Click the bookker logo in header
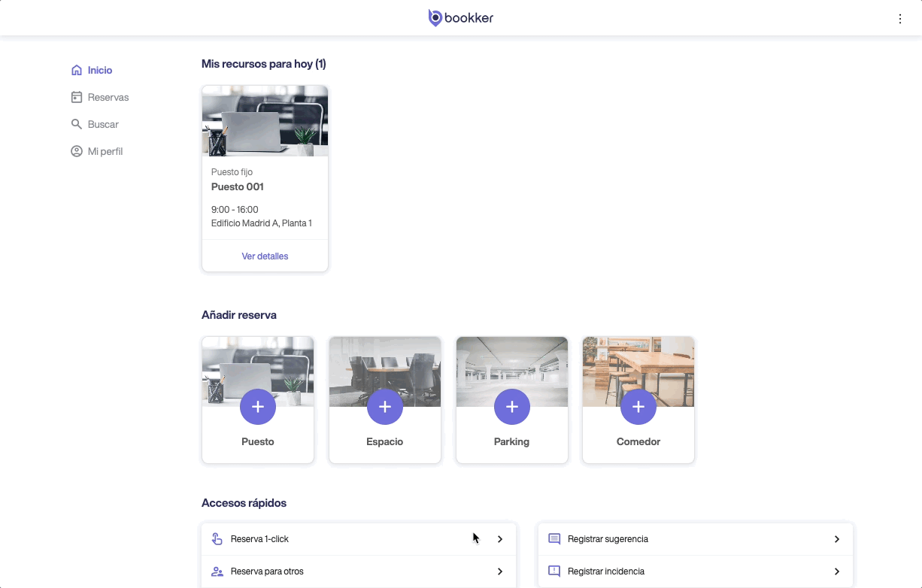Image resolution: width=922 pixels, height=588 pixels. coord(460,18)
